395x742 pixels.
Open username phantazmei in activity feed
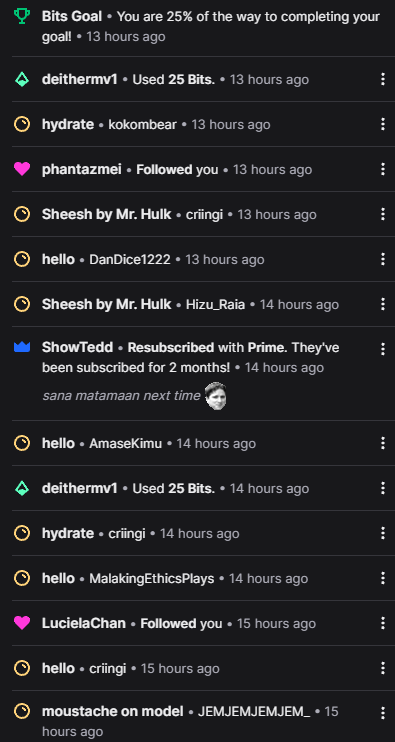(82, 169)
